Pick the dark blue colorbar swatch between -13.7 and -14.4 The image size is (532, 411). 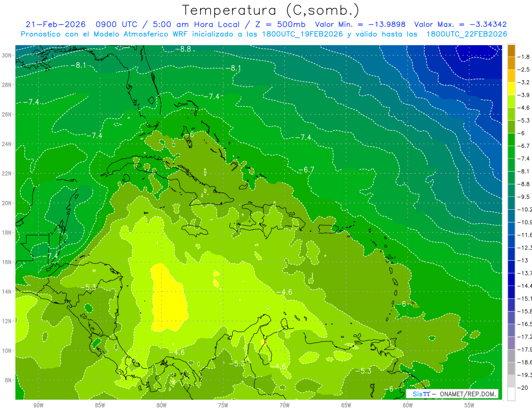[x=511, y=279]
